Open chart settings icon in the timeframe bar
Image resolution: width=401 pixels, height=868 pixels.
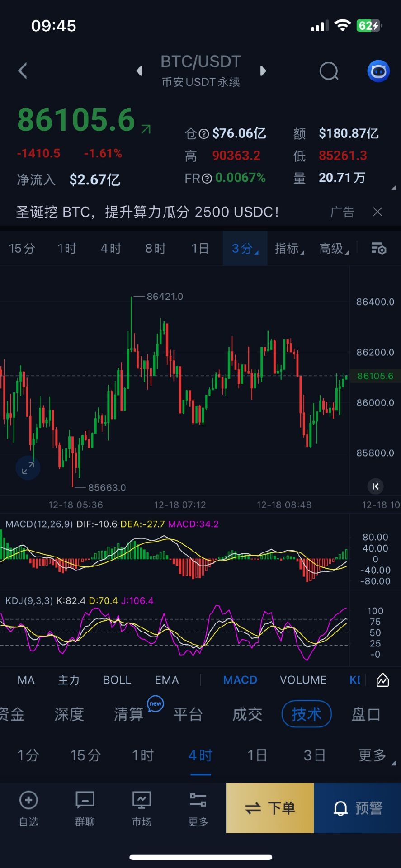pyautogui.click(x=378, y=248)
